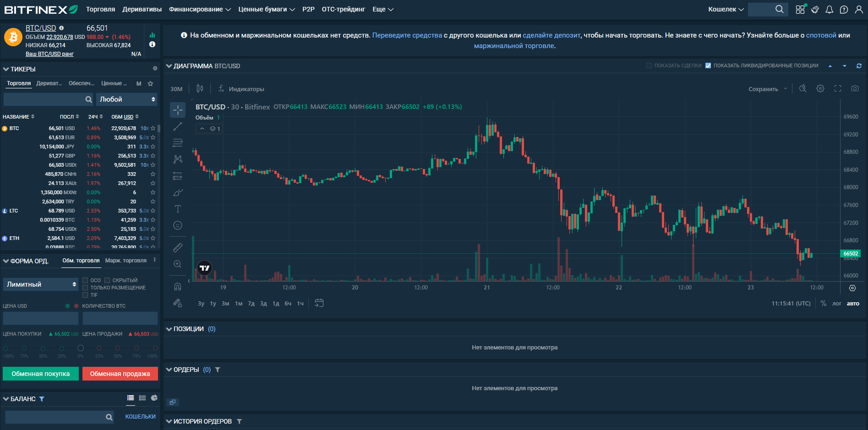Filter the orders panel

[x=218, y=370]
